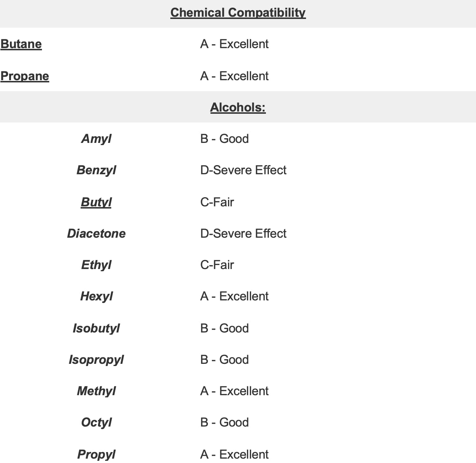This screenshot has height=463, width=476.
Task: Select the Benzyl alcohol label
Action: pyautogui.click(x=96, y=170)
